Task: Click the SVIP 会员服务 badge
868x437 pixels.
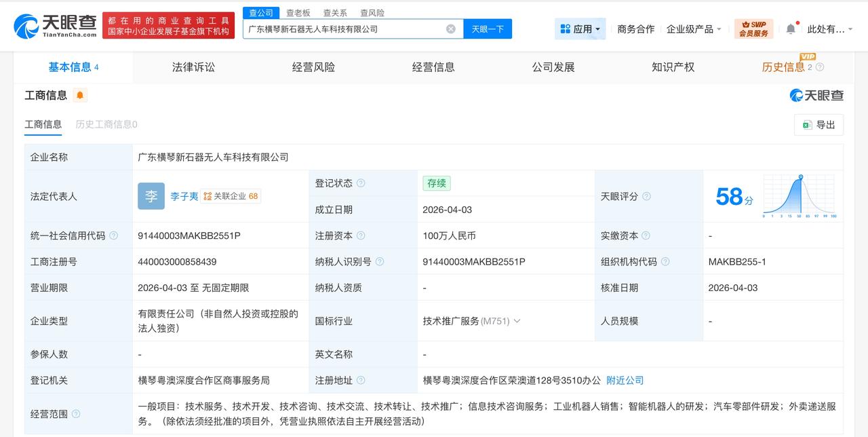Action: coord(753,28)
